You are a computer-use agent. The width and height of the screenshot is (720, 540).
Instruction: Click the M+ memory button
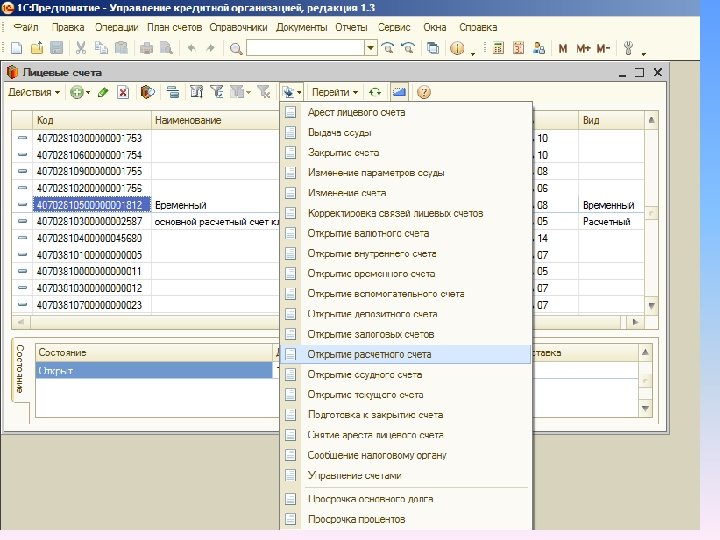point(583,48)
